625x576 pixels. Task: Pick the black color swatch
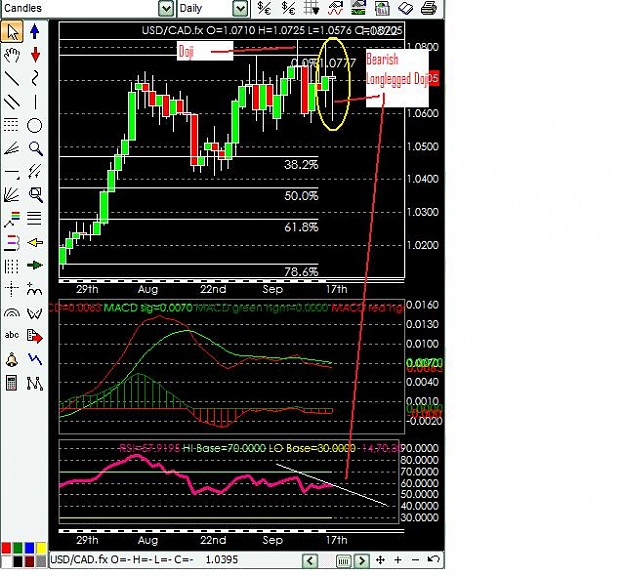click(18, 561)
